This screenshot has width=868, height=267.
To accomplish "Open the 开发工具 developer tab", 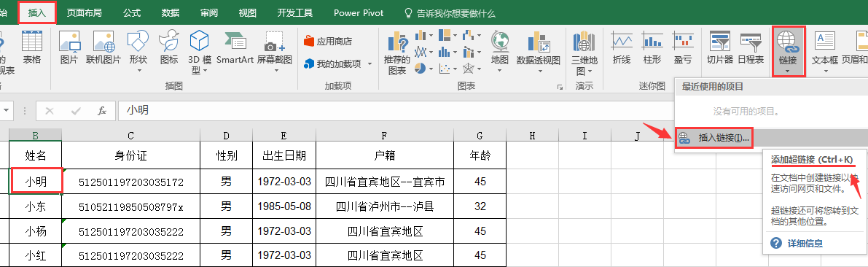I will pos(294,12).
